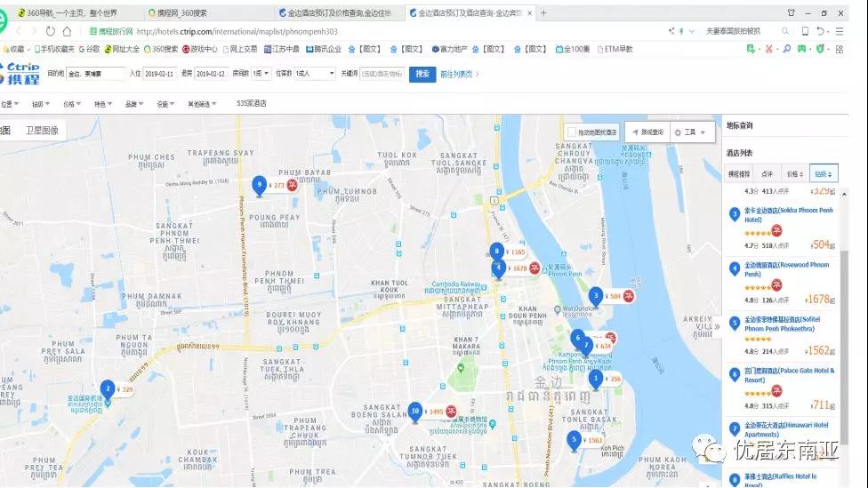Click the keyword input field
The height and width of the screenshot is (488, 868).
[382, 74]
